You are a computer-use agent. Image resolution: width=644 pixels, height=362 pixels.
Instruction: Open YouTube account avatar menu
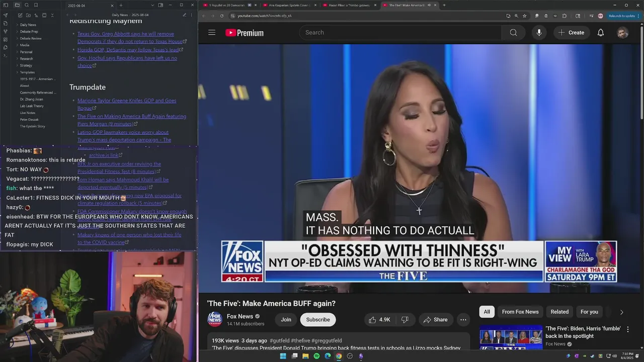click(x=622, y=33)
